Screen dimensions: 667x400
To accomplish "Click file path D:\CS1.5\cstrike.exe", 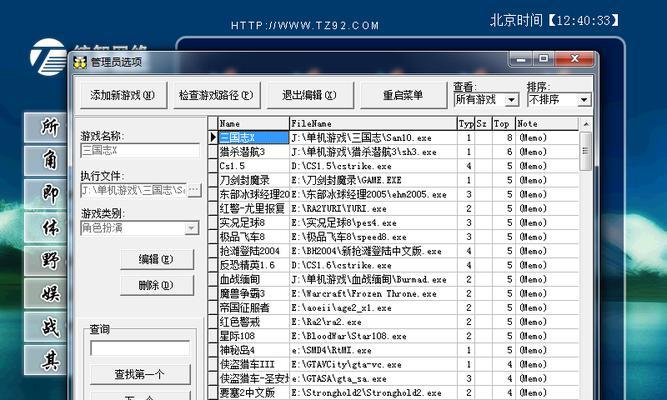I will (x=341, y=166).
